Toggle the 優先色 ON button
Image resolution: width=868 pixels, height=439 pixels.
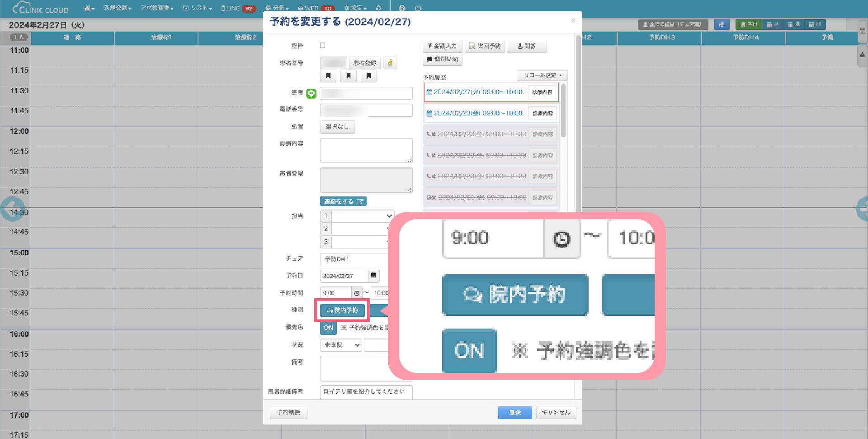328,328
